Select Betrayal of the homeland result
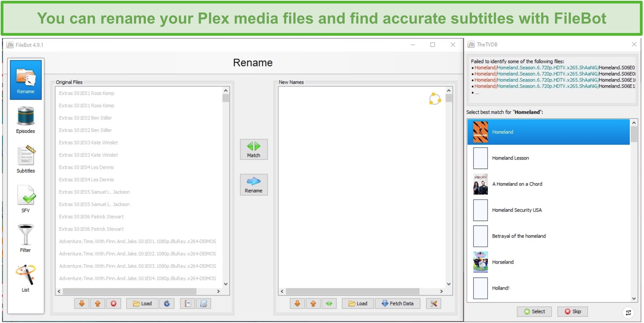Screen dimensions: 644x323 click(549, 236)
